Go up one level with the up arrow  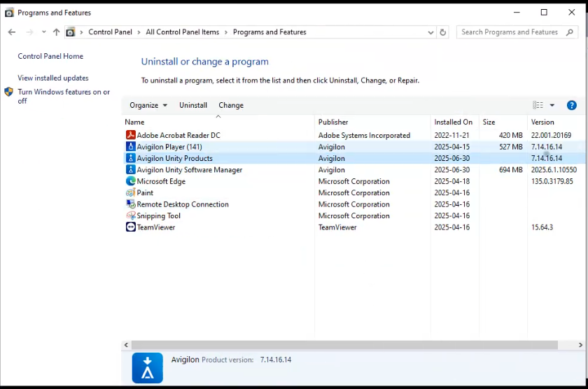(57, 32)
